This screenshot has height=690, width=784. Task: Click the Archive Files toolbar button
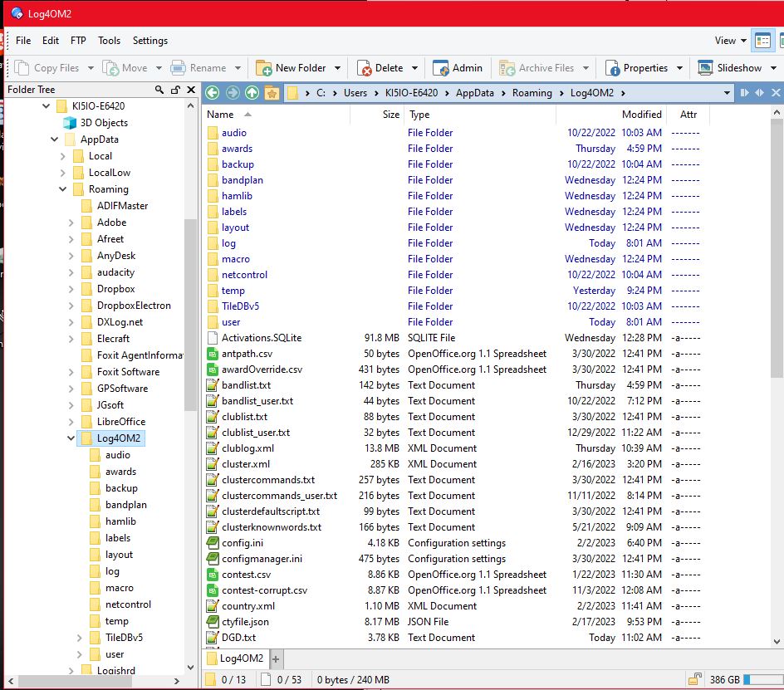point(537,67)
